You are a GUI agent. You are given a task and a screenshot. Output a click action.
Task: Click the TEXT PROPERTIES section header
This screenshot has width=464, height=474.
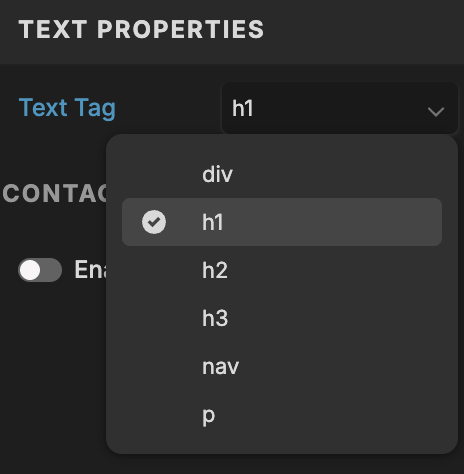pyautogui.click(x=141, y=29)
